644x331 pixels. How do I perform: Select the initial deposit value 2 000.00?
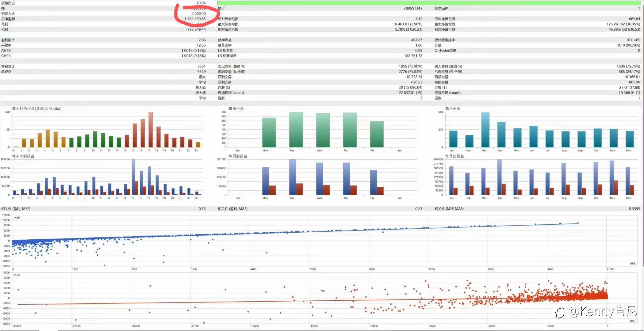click(x=198, y=13)
